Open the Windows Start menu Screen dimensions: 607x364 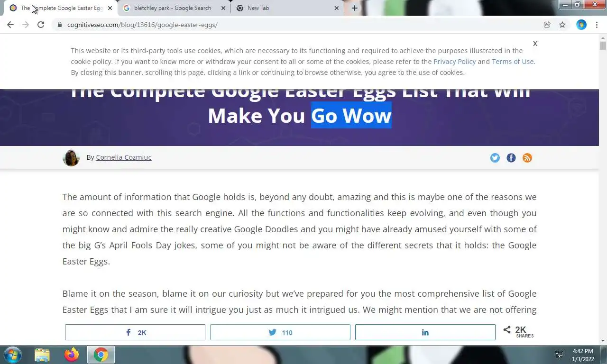click(13, 355)
